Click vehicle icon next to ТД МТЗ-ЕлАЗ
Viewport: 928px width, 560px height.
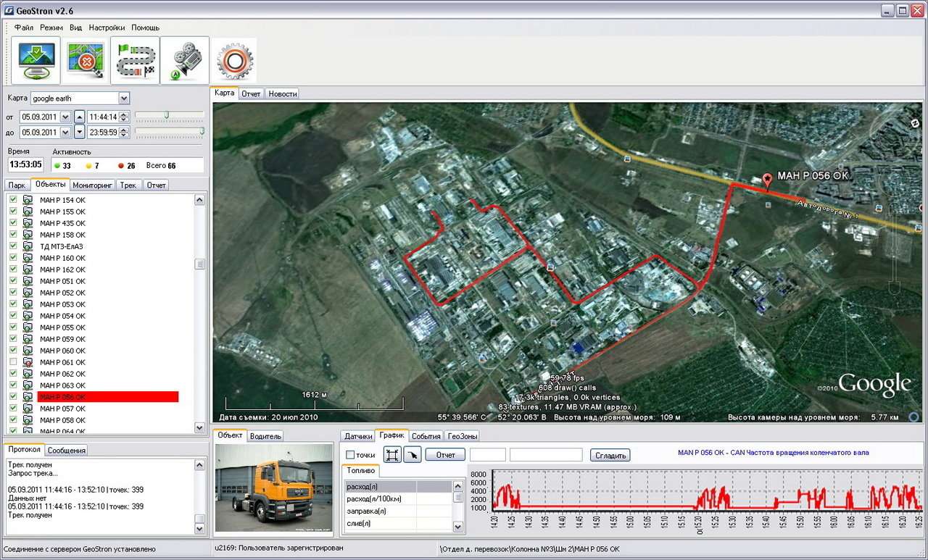(x=28, y=246)
